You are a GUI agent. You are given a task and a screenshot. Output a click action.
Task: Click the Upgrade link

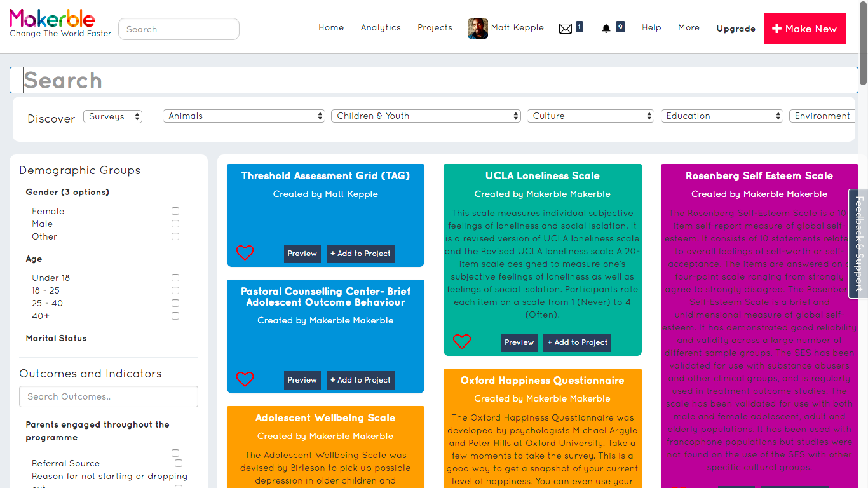(736, 29)
